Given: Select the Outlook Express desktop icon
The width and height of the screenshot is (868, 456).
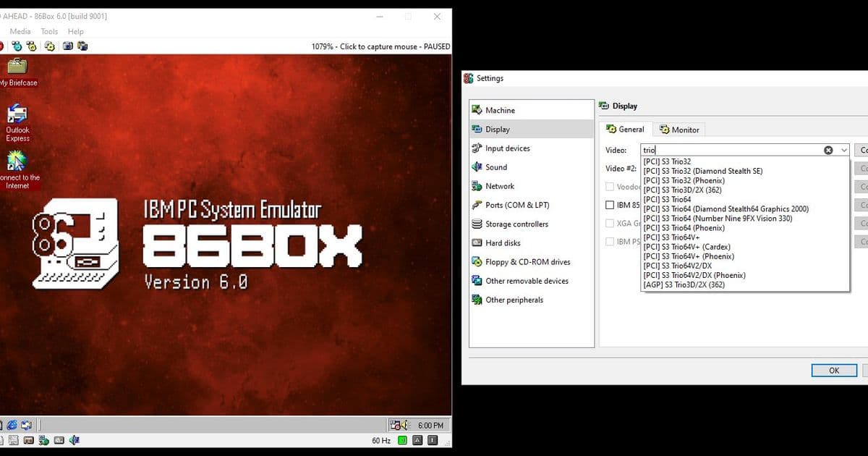Looking at the screenshot, I should click(17, 124).
